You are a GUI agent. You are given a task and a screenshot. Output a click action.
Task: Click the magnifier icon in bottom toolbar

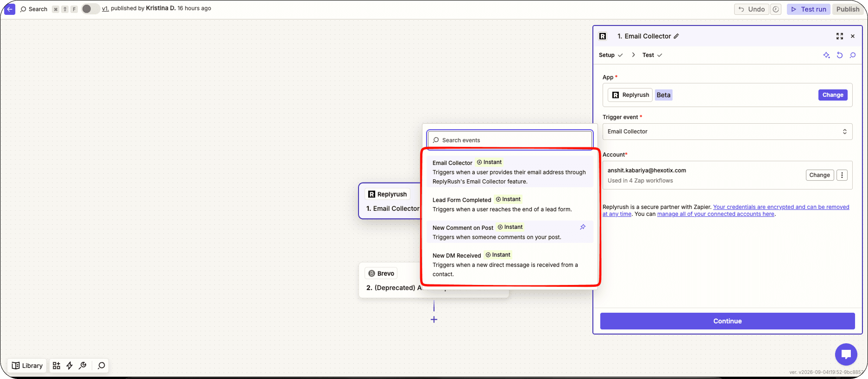(101, 366)
